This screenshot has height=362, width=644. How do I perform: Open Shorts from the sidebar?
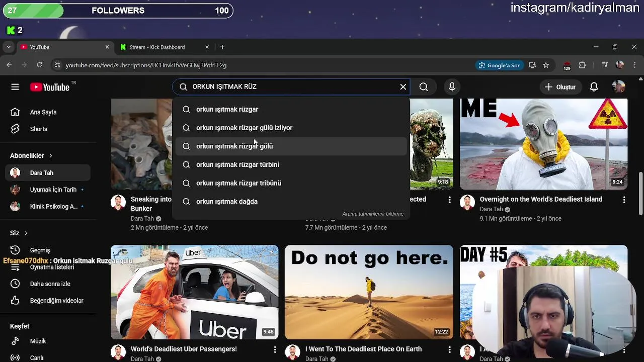click(48, 129)
